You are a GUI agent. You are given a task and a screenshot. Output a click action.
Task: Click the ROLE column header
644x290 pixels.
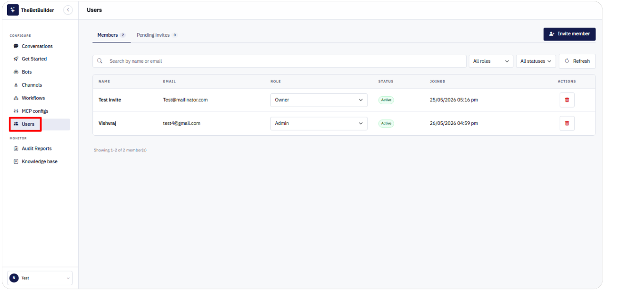(x=275, y=81)
